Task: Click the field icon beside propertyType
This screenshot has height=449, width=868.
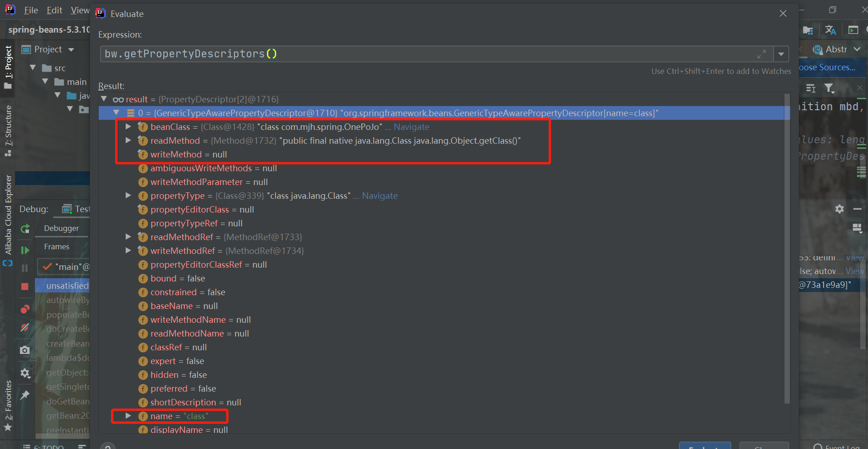Action: [143, 196]
